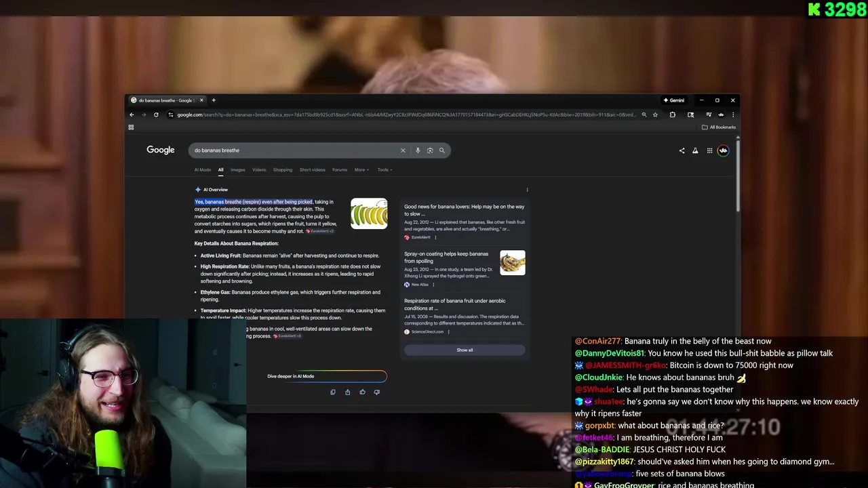Expand the Tools dropdown
The width and height of the screenshot is (868, 488).
point(384,169)
